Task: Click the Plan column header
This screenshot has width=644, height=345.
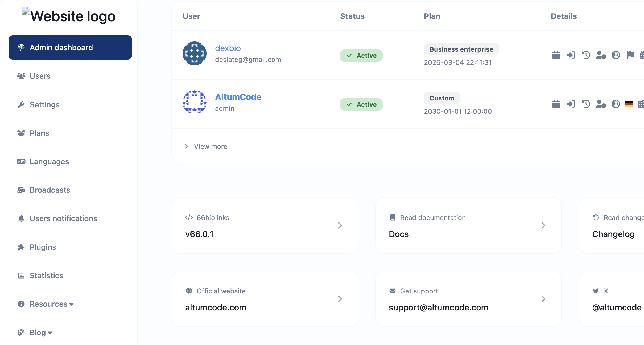Action: [x=432, y=16]
